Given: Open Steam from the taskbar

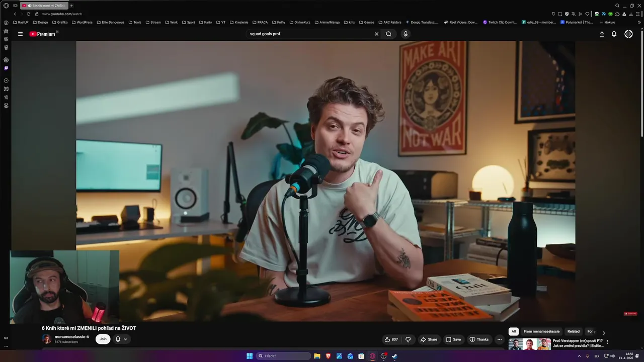Looking at the screenshot, I should (x=394, y=356).
